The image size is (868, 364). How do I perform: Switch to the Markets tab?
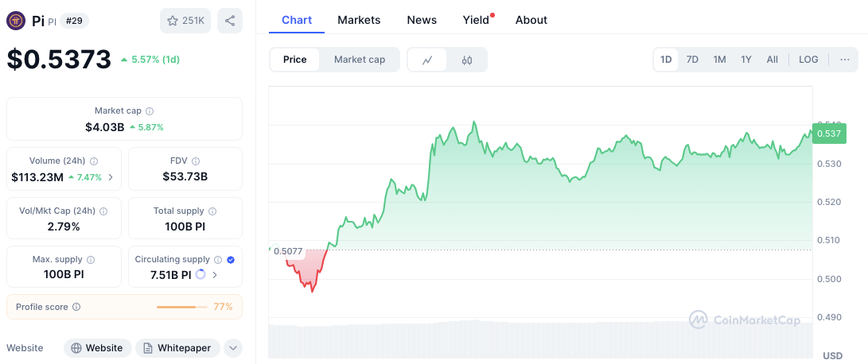(x=359, y=20)
